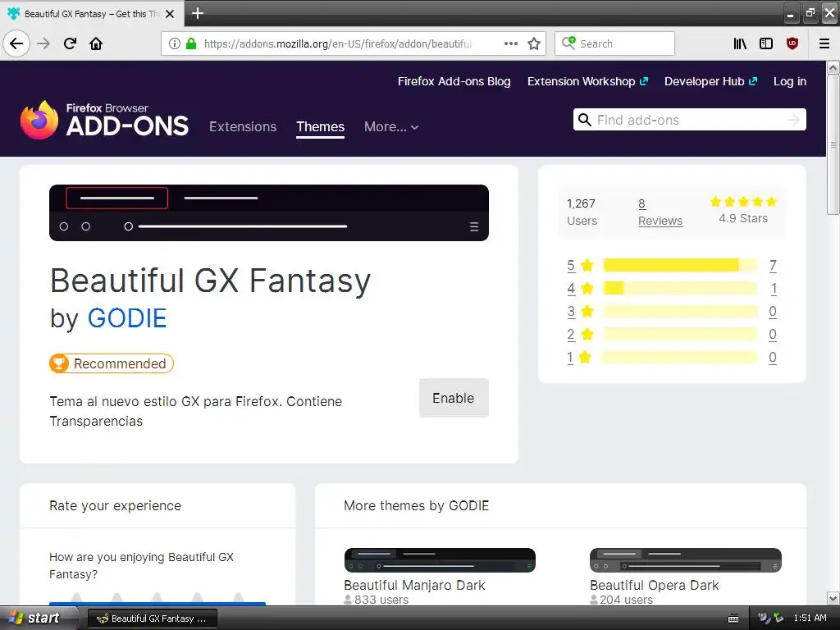The image size is (840, 630).
Task: Focus the Find add-ons search field
Action: (x=690, y=120)
